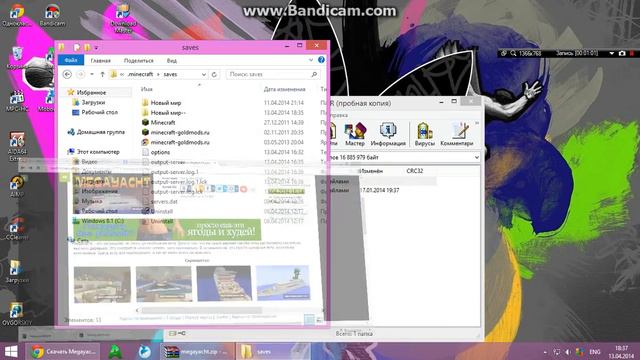Open WinRAR archive path dropdown

(x=476, y=157)
